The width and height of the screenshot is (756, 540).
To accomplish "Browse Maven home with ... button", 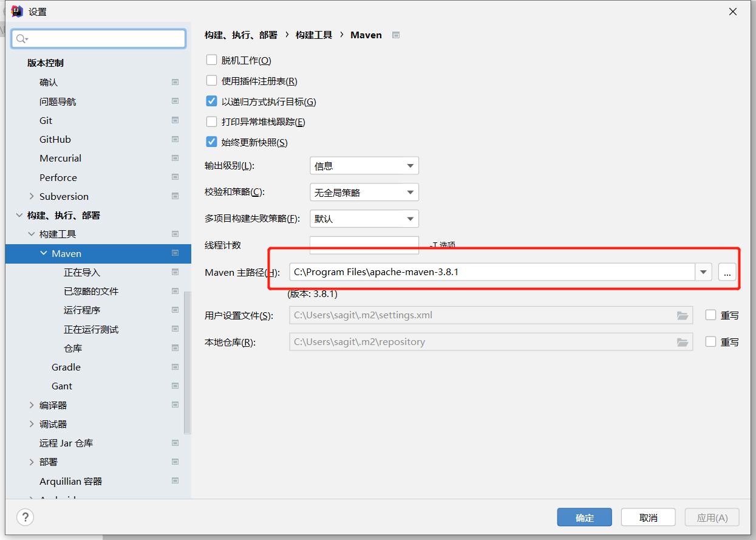I will click(727, 272).
